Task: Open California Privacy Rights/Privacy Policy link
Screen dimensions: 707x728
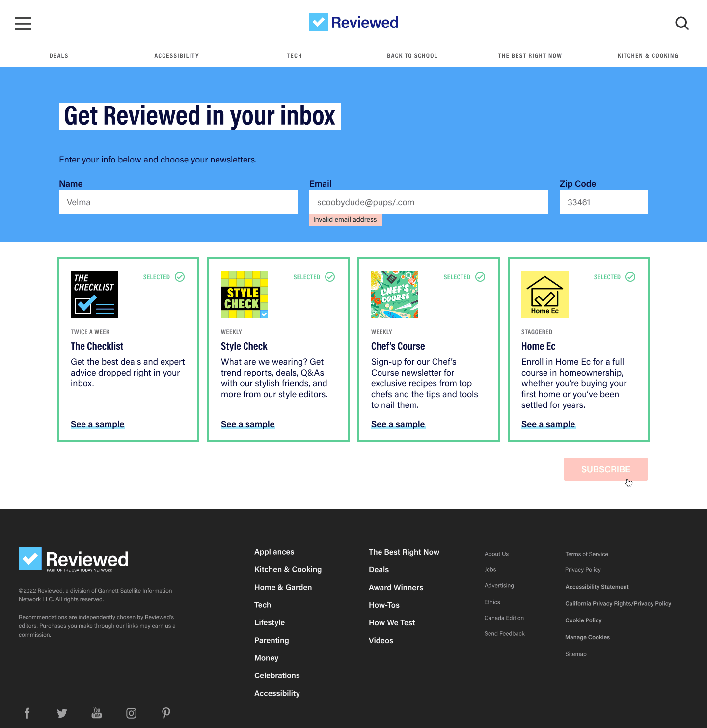Action: 618,603
